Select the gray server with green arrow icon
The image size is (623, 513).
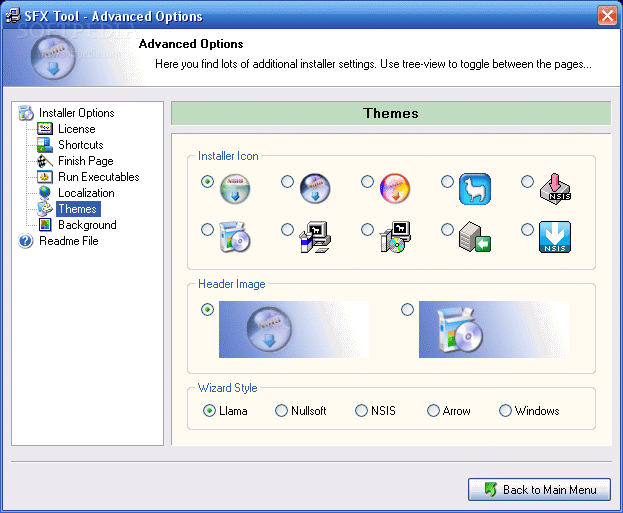[475, 237]
